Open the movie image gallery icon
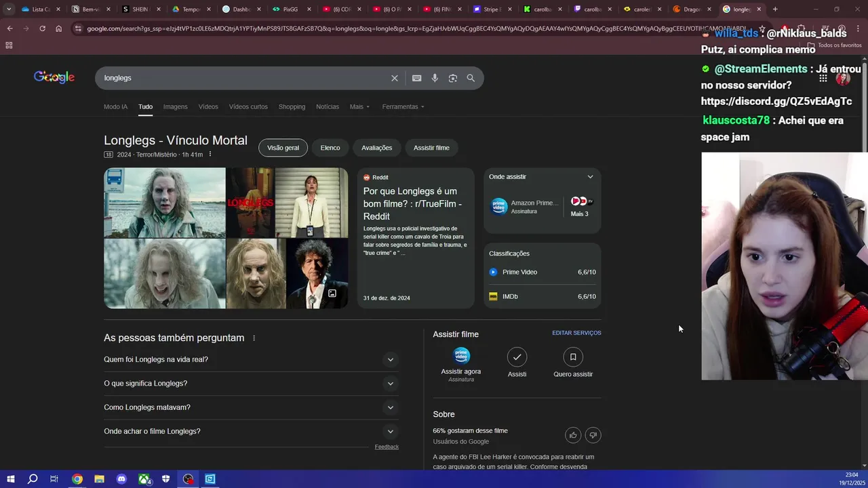 tap(332, 293)
